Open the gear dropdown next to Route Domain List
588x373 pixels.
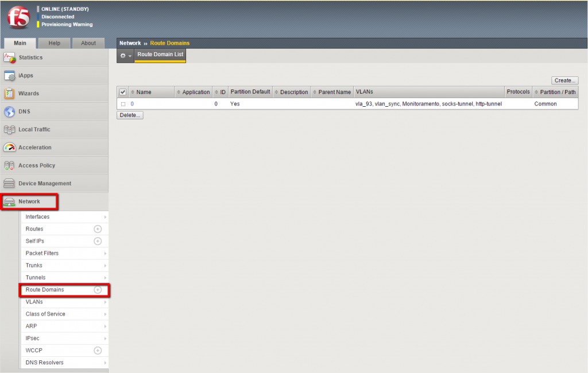pos(124,56)
